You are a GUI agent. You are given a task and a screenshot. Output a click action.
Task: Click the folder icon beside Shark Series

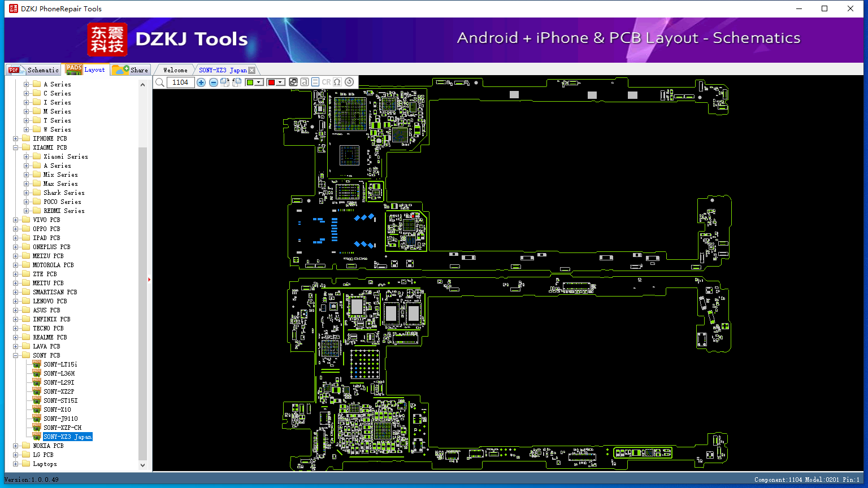[x=37, y=193]
